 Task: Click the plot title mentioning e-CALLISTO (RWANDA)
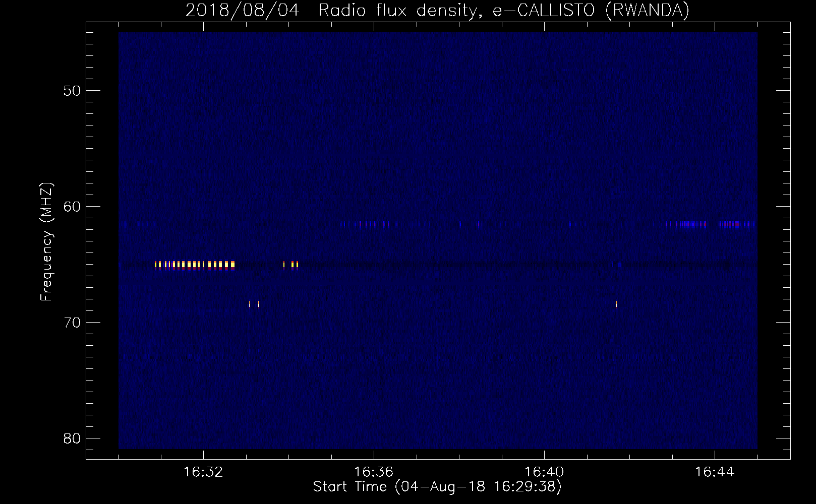(437, 10)
